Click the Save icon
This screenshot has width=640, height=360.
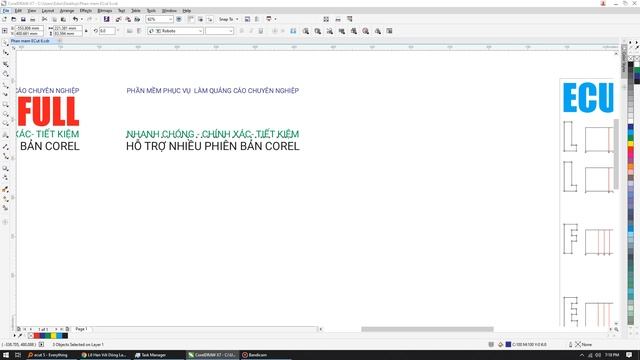click(23, 19)
